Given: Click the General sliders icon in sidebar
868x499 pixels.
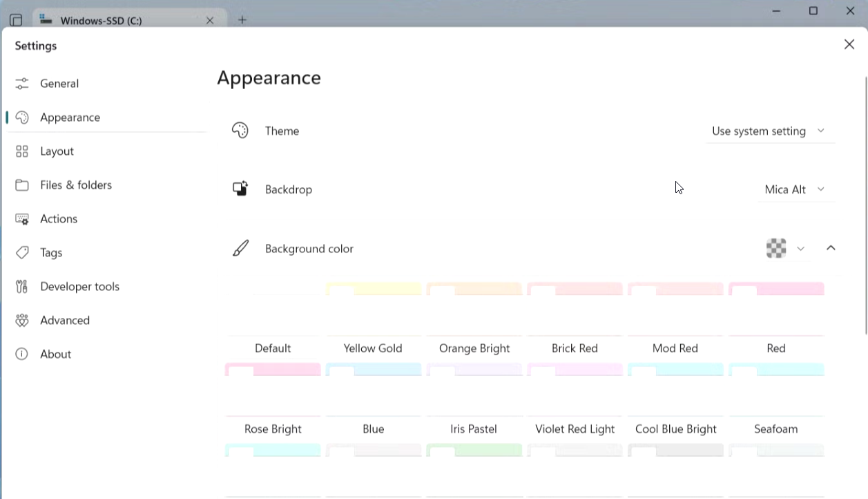Looking at the screenshot, I should [22, 84].
